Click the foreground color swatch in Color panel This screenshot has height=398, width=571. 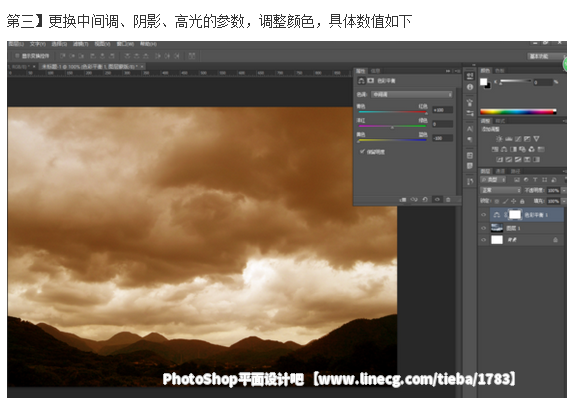[x=484, y=82]
